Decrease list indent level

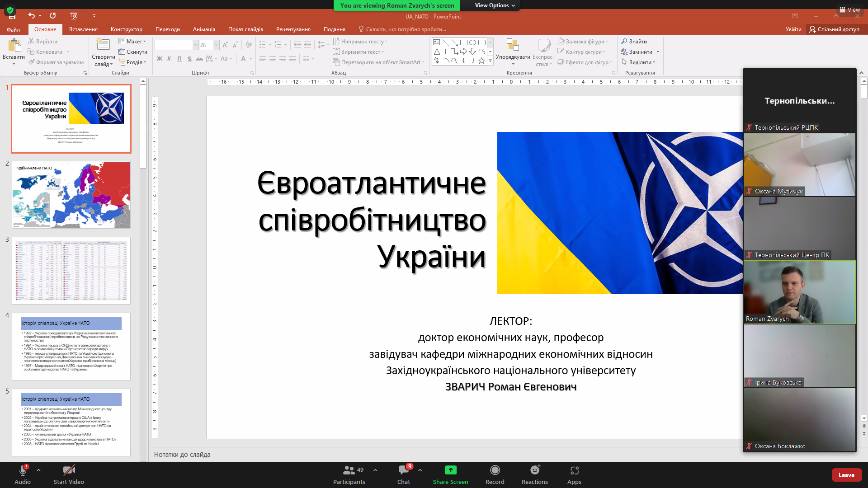[x=297, y=45]
